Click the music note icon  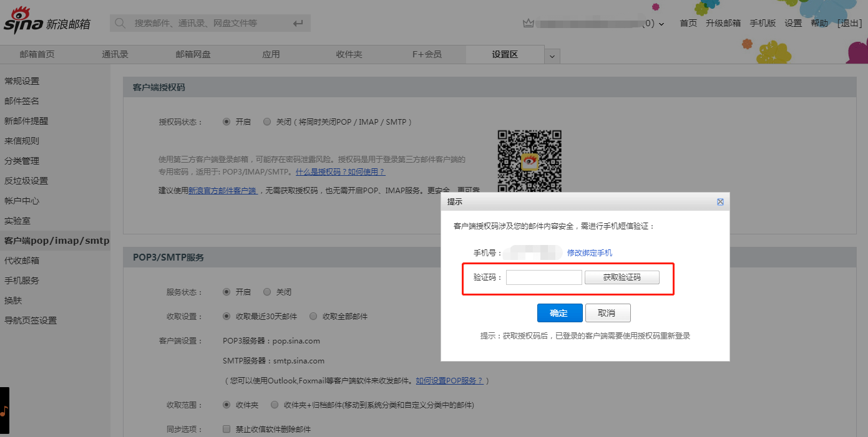click(x=4, y=411)
